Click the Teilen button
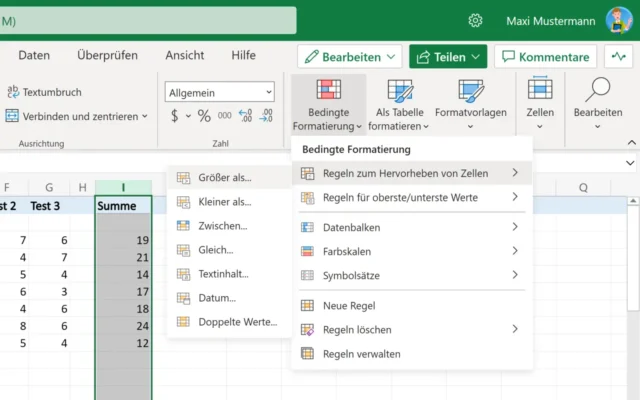 [x=447, y=57]
